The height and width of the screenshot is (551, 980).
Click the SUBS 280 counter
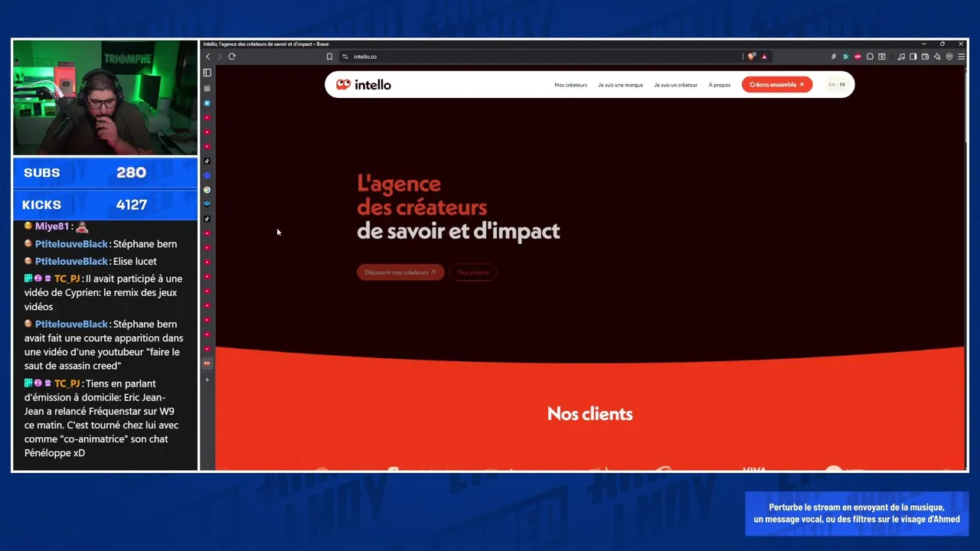pos(106,173)
